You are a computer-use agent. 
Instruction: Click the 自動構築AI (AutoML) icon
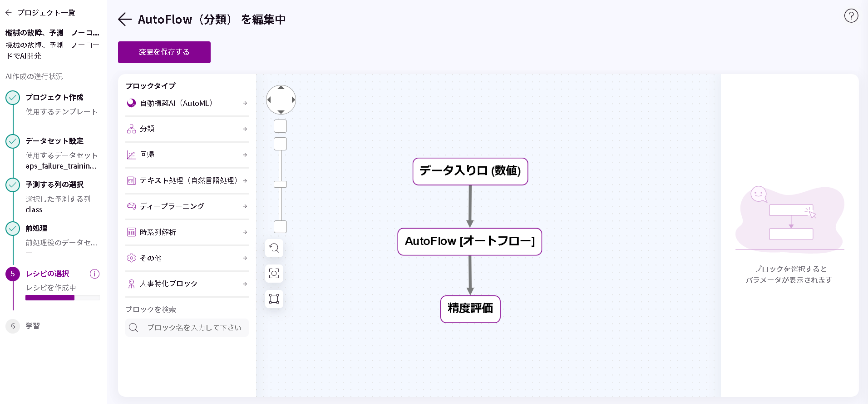pos(131,103)
